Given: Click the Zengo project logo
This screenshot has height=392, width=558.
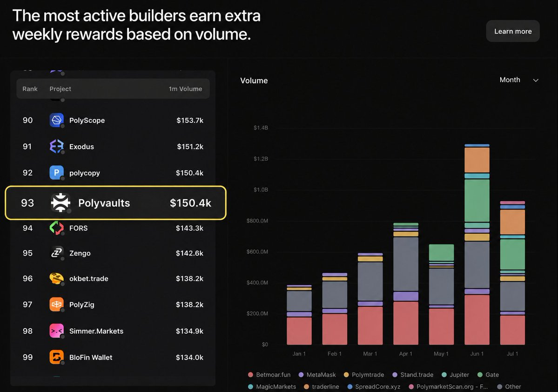Looking at the screenshot, I should 57,253.
